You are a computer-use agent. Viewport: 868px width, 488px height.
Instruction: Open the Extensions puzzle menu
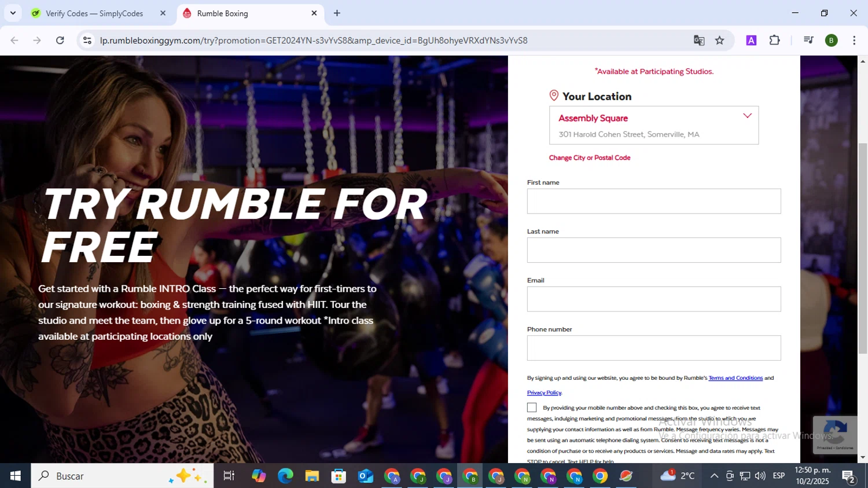[775, 41]
